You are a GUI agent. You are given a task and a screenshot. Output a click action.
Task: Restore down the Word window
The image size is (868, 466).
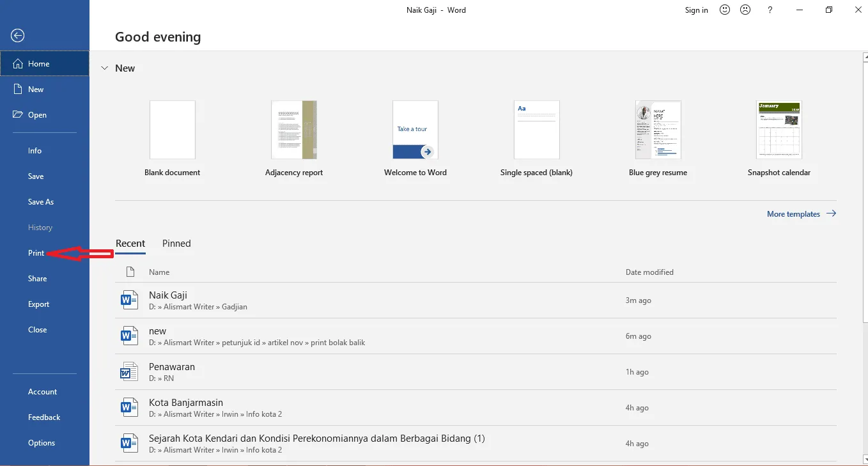[829, 10]
